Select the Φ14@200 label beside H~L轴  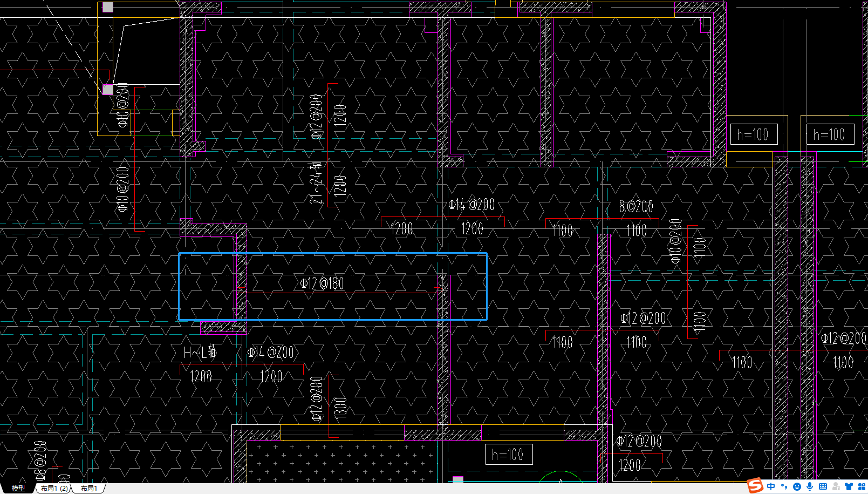click(x=271, y=353)
